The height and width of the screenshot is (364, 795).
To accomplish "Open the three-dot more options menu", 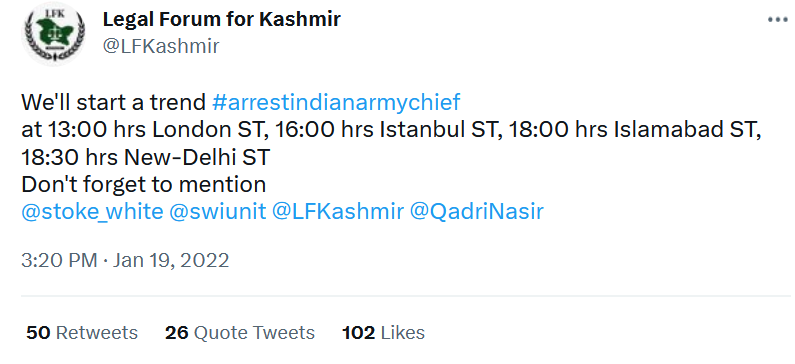I will tap(778, 20).
